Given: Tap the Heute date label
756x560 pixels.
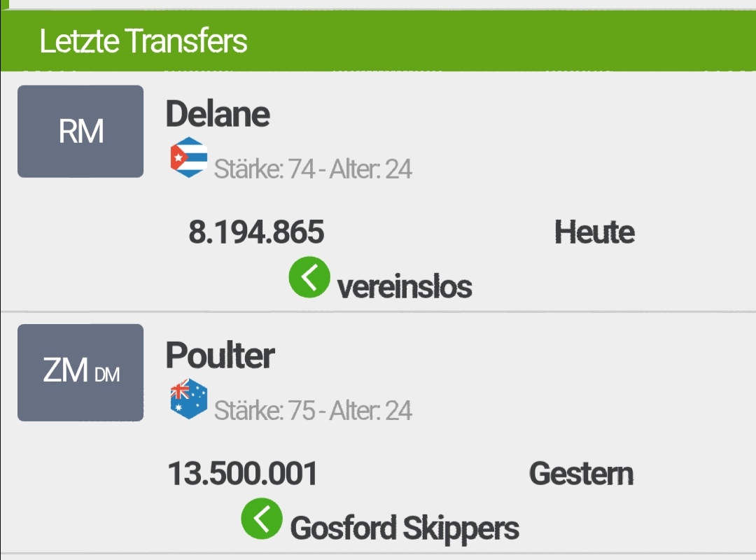Looking at the screenshot, I should (x=594, y=232).
